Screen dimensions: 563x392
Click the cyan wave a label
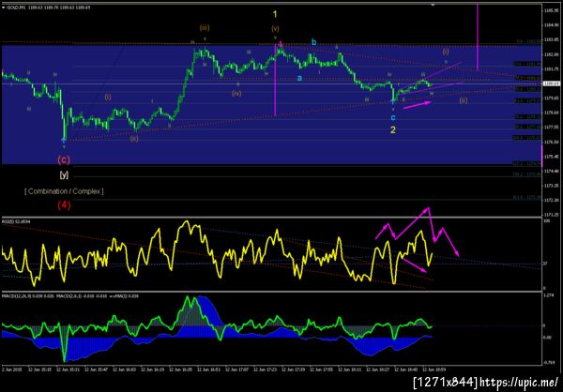pyautogui.click(x=299, y=78)
